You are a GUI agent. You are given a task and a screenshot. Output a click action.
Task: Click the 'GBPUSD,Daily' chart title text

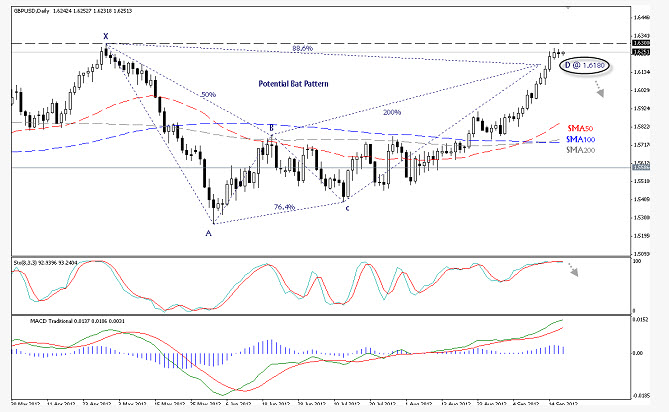(32, 11)
